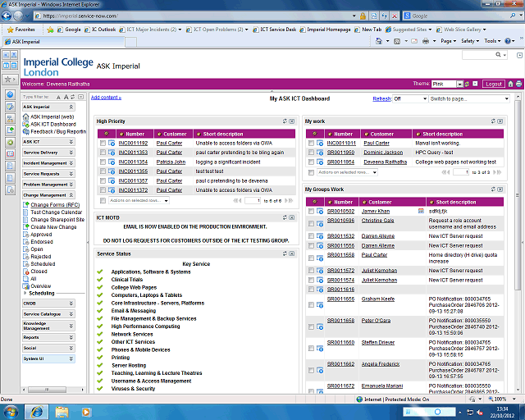Viewport: 525px width, 420px height.
Task: Check the box next to SR0010502
Action: 311,211
